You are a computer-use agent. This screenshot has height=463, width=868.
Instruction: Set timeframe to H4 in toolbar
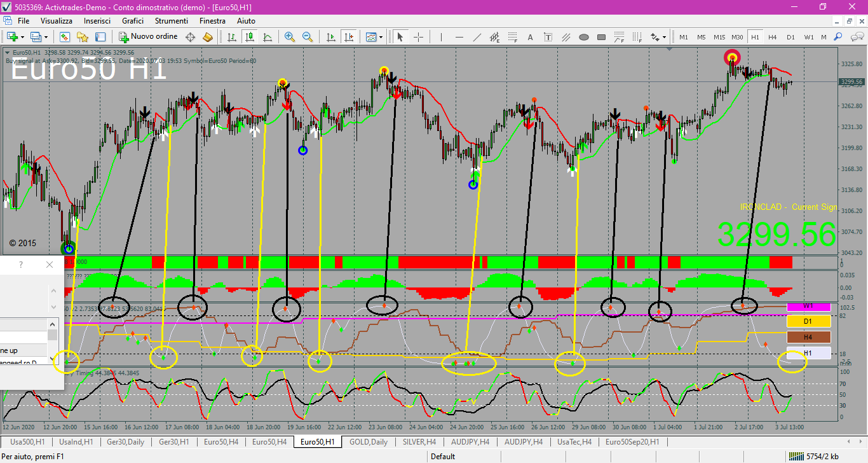(x=773, y=37)
